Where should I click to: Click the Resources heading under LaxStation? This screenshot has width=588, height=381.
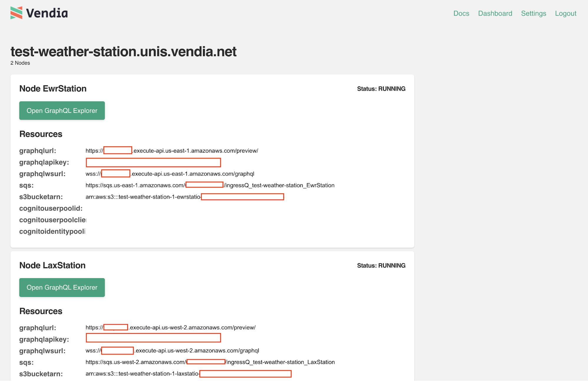[41, 311]
